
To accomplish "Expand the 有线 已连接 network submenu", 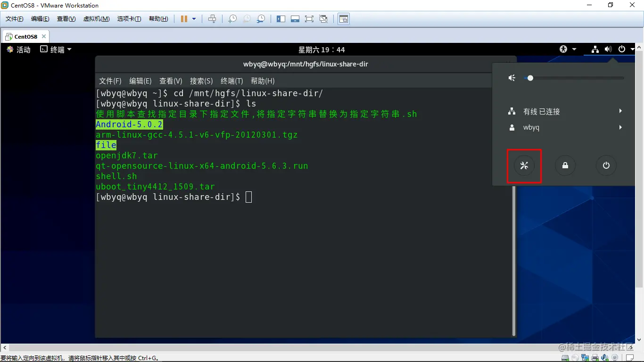I will click(565, 111).
